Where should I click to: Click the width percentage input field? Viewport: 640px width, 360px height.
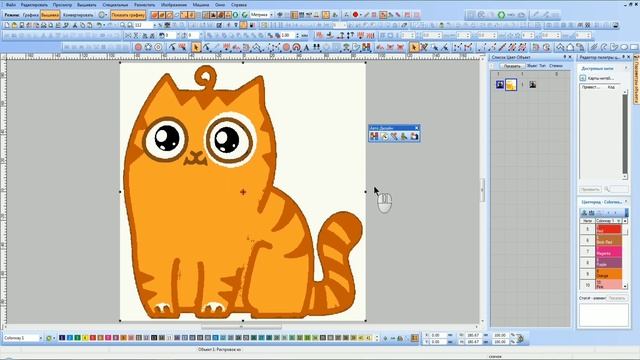[x=500, y=335]
